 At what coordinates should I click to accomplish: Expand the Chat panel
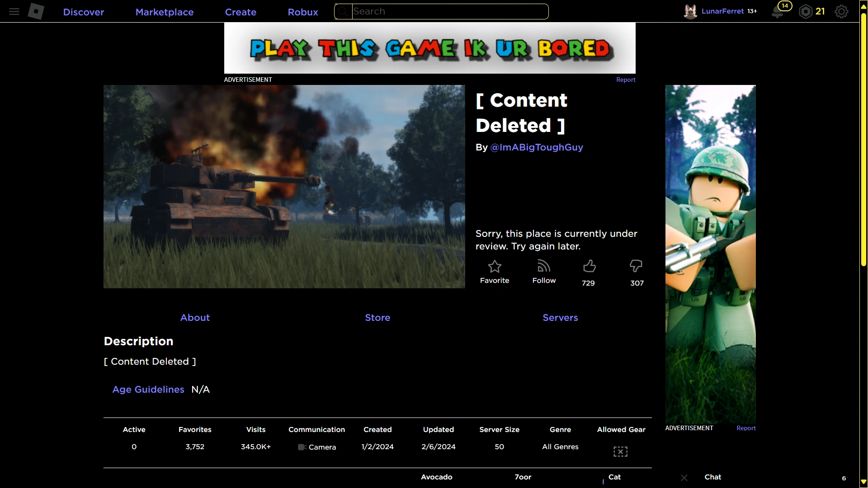coord(713,477)
